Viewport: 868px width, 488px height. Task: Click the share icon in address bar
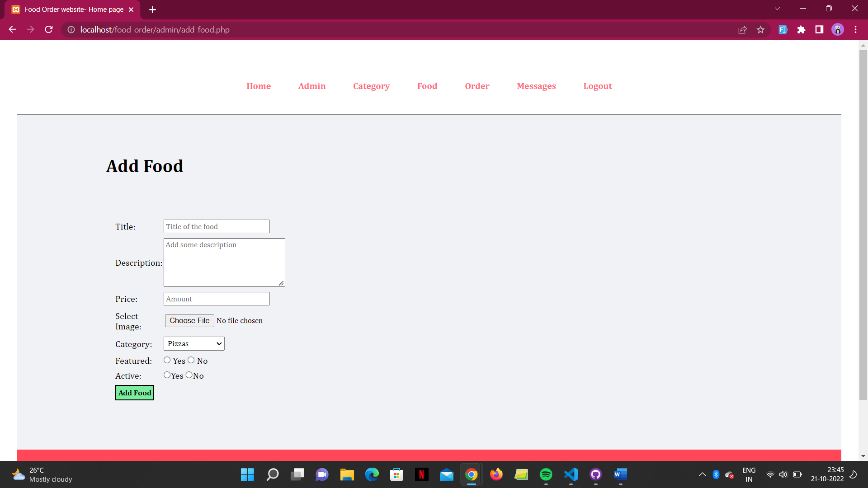coord(743,29)
